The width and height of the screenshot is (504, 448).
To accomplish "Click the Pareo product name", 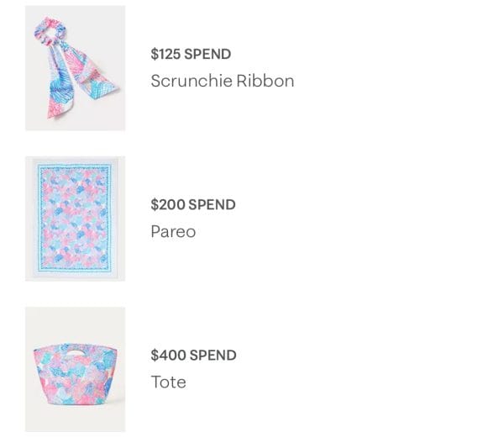I will pos(173,231).
